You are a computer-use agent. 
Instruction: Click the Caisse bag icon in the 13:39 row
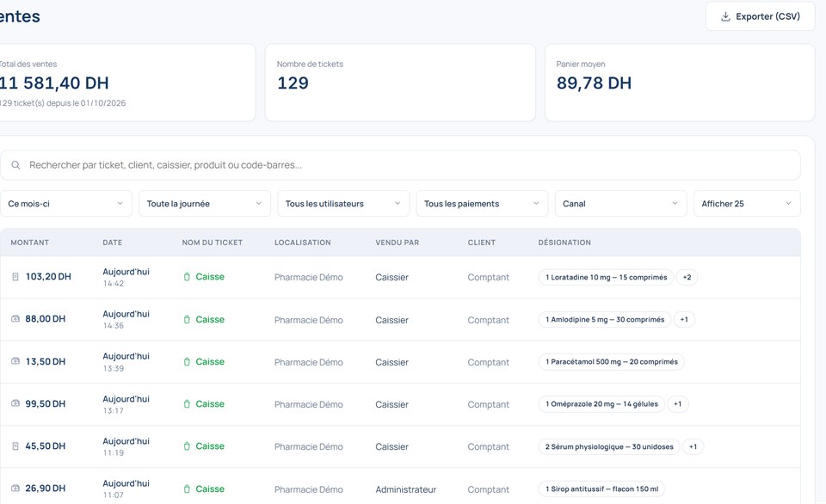tap(187, 361)
